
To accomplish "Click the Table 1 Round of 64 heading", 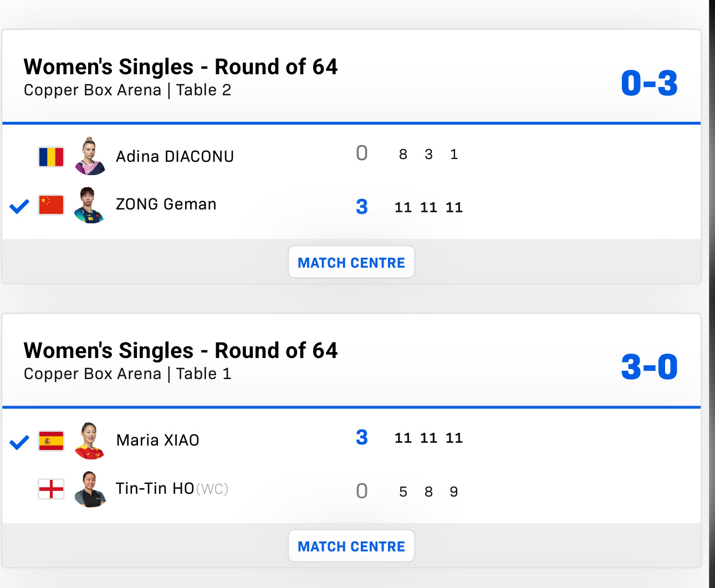I will click(180, 351).
